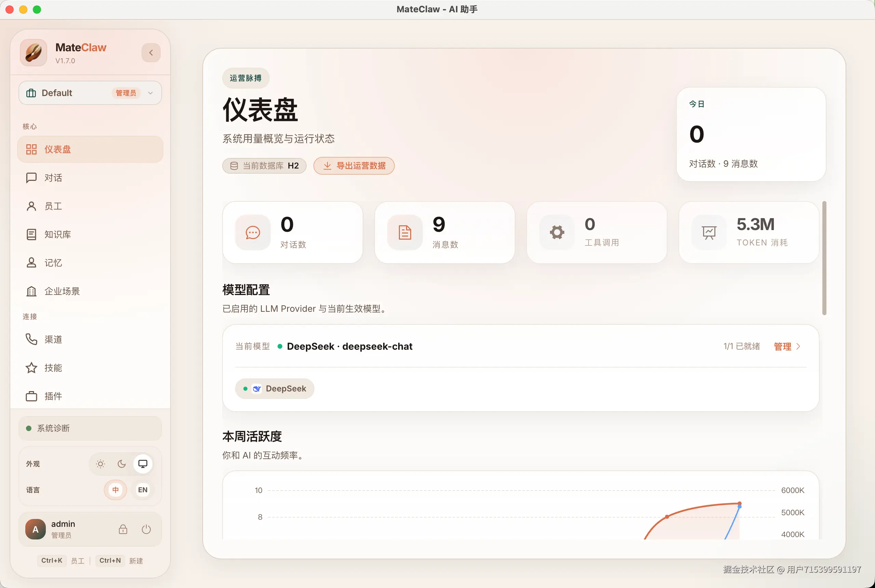Click the 模型配置 section heading
The height and width of the screenshot is (588, 875).
246,290
